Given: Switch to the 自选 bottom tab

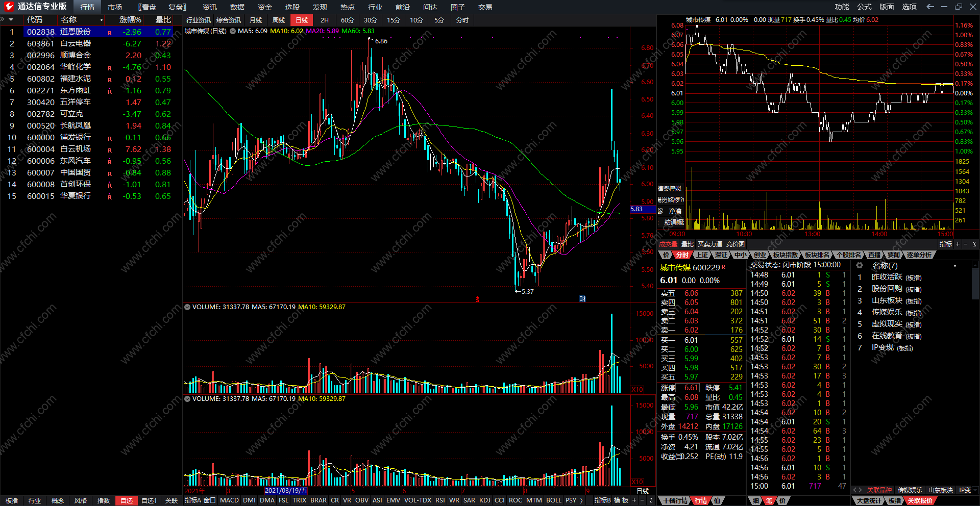Looking at the screenshot, I should [127, 500].
